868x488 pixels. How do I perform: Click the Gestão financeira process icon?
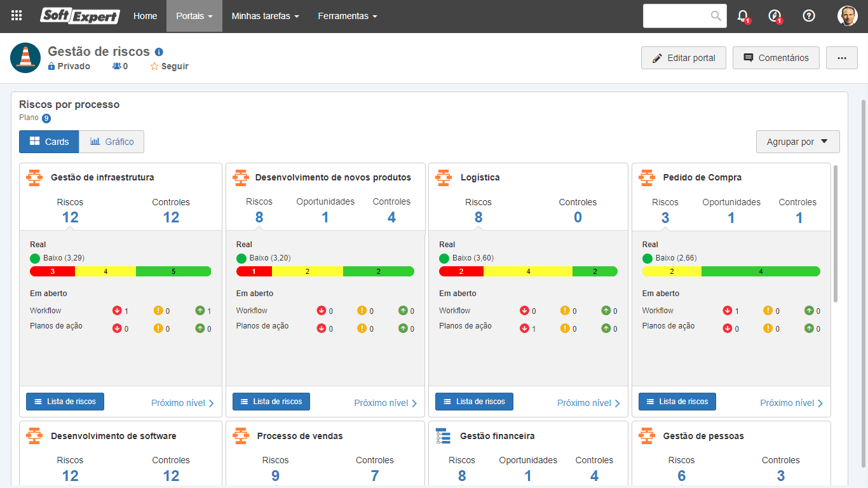[443, 436]
